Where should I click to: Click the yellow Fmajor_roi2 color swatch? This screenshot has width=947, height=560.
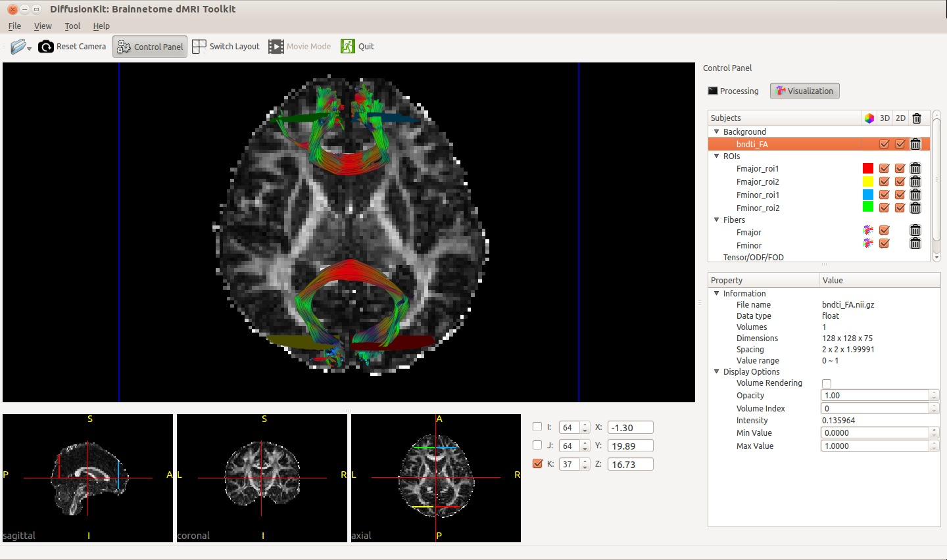coord(868,182)
